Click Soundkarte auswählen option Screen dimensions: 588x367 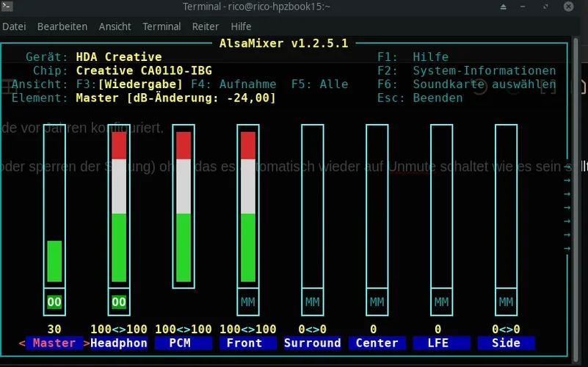[484, 84]
